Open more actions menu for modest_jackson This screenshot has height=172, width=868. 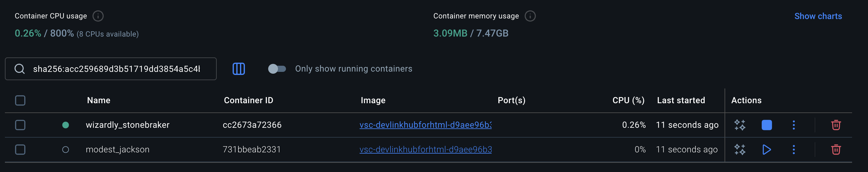click(x=794, y=149)
